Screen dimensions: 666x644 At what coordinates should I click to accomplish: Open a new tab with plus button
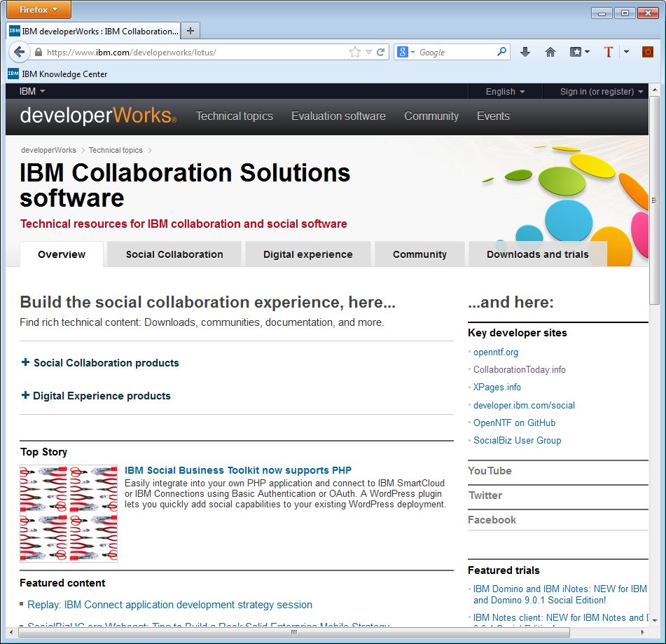coord(191,31)
